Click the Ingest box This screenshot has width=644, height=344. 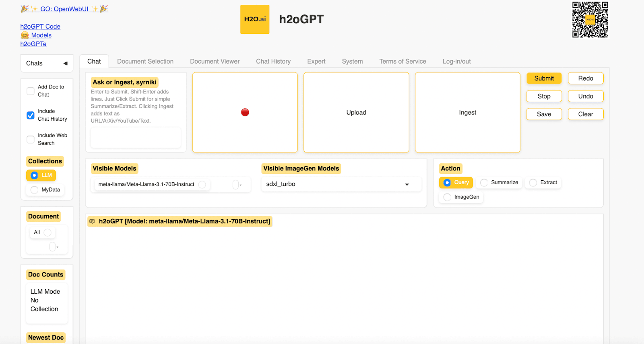pos(467,112)
